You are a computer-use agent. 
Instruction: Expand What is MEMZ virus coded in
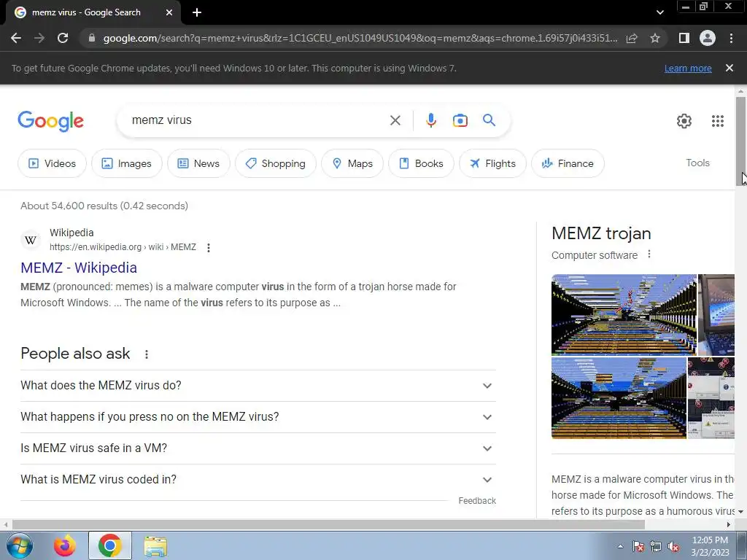tap(258, 480)
